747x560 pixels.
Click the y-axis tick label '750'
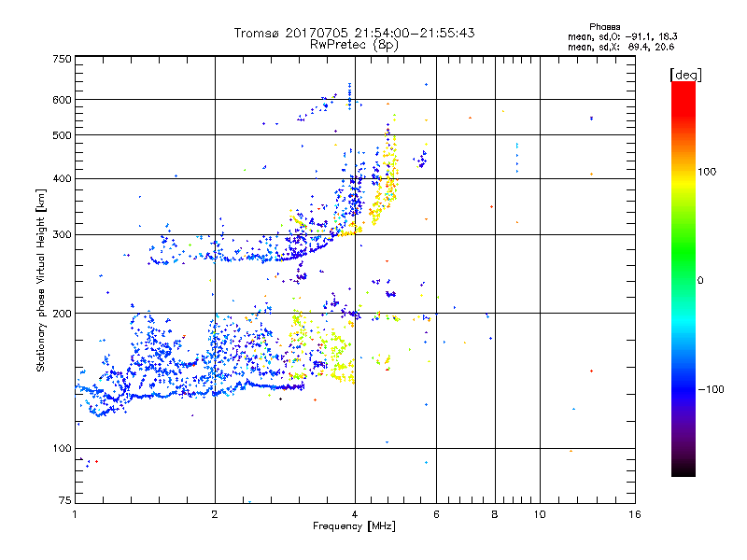point(63,59)
